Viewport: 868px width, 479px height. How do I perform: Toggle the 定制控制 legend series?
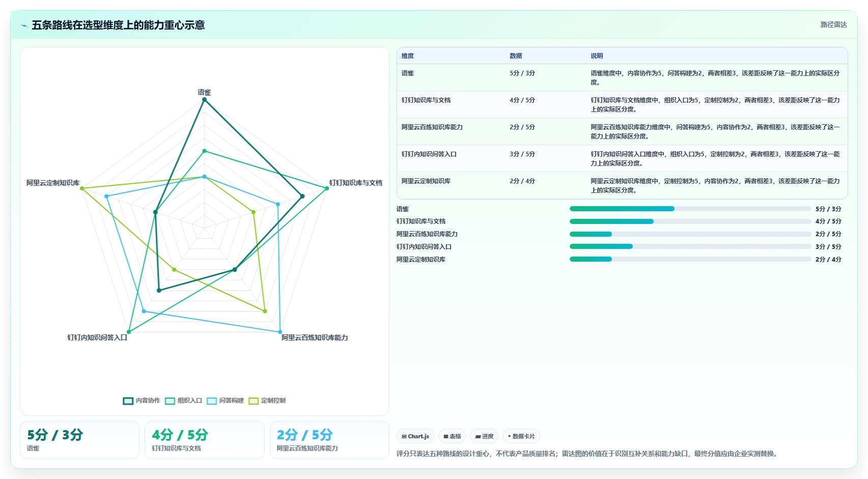[x=267, y=401]
